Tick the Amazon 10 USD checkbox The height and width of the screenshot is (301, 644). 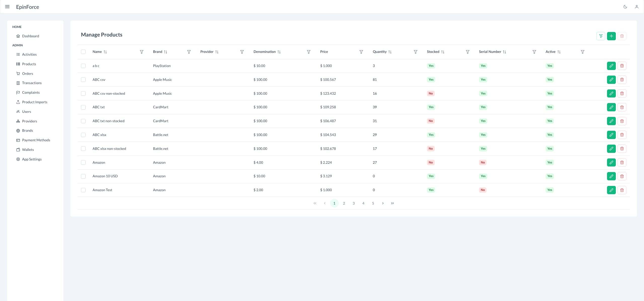coord(83,176)
